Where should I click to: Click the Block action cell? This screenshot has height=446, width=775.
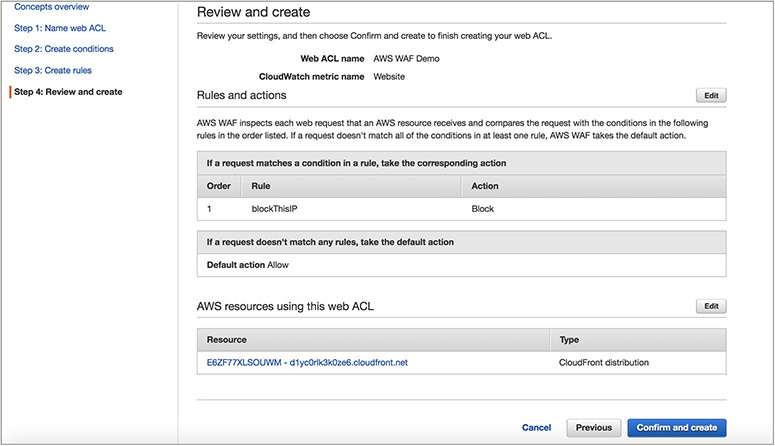pos(483,209)
